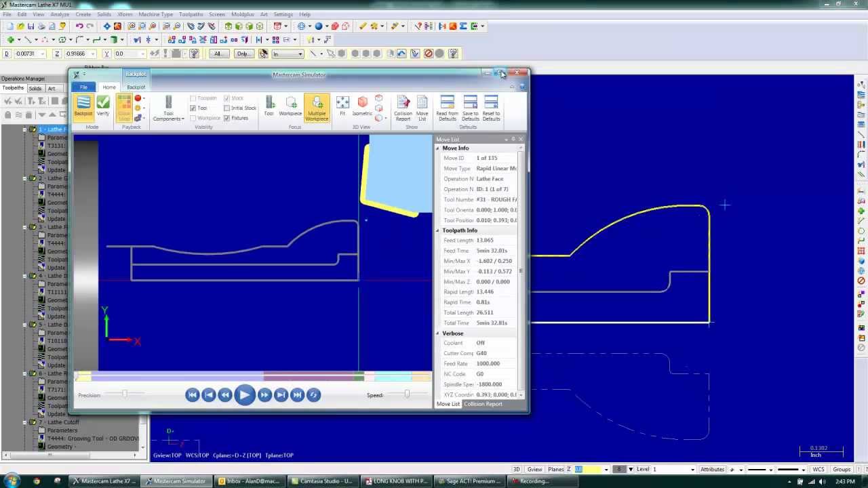The width and height of the screenshot is (868, 488).
Task: Switch to Verify mode
Action: click(x=103, y=108)
